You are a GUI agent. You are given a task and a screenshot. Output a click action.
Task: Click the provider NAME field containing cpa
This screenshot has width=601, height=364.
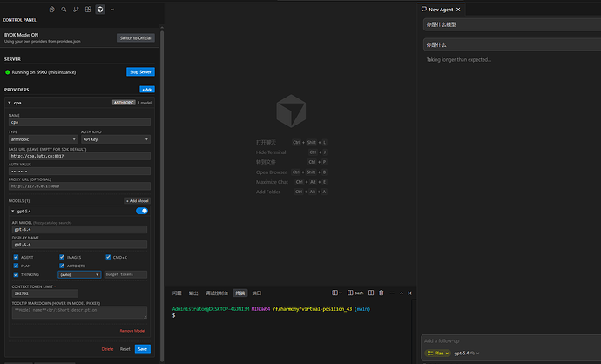(x=79, y=122)
